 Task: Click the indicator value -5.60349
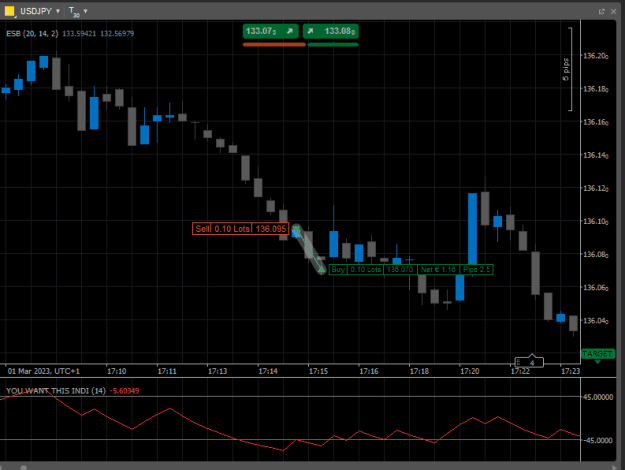pyautogui.click(x=124, y=391)
